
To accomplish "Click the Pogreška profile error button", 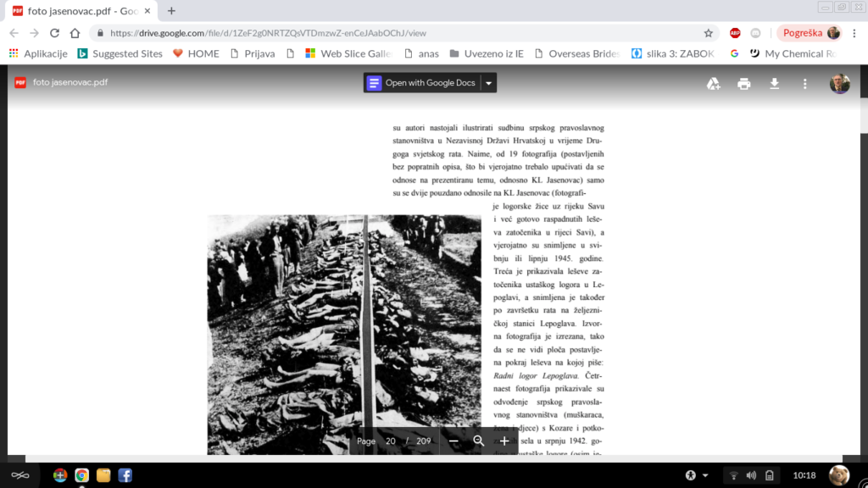I will click(x=809, y=33).
